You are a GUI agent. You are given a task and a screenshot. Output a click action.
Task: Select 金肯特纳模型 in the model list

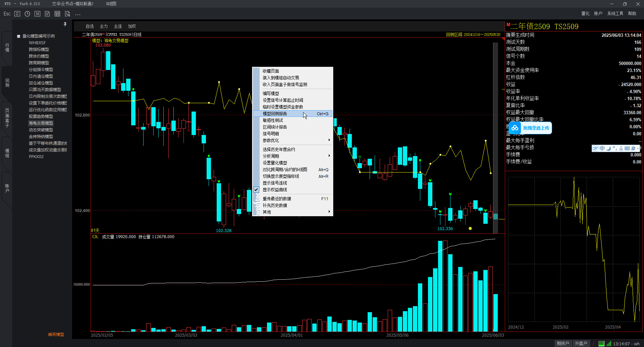(x=41, y=136)
